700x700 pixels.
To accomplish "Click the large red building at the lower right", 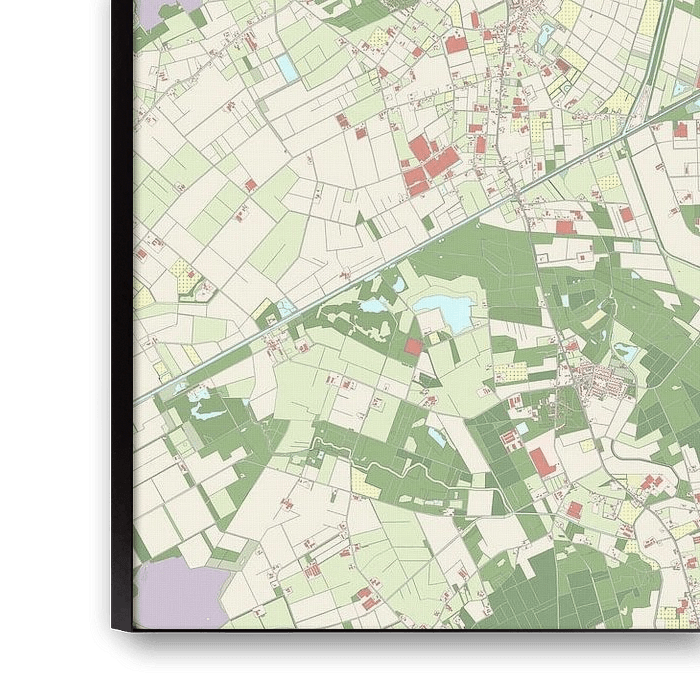I will [x=540, y=461].
